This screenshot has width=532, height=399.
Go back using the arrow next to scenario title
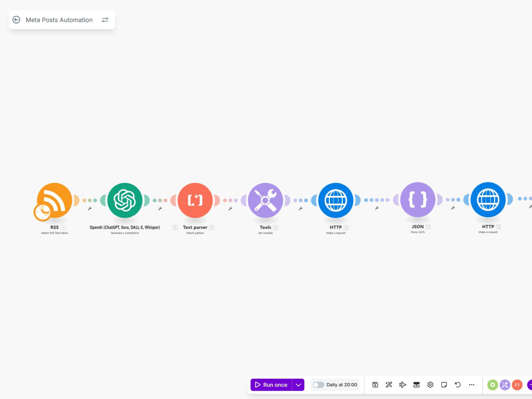click(x=16, y=20)
